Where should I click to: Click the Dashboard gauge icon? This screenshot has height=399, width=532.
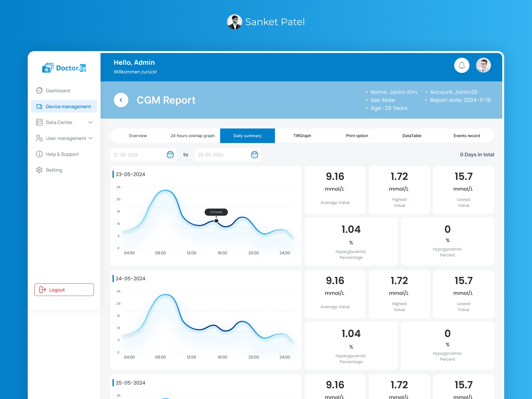click(39, 90)
